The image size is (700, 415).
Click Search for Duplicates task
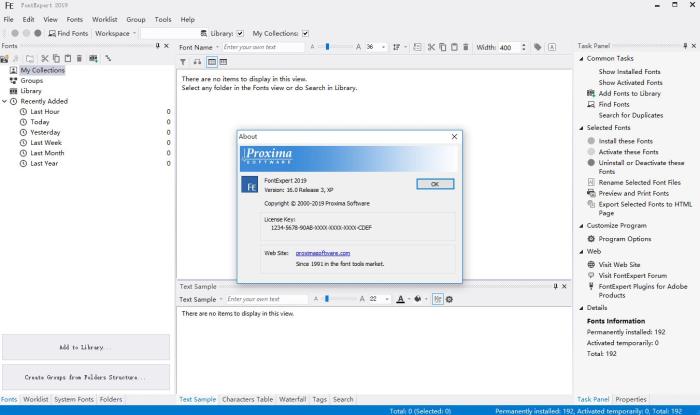click(x=631, y=116)
